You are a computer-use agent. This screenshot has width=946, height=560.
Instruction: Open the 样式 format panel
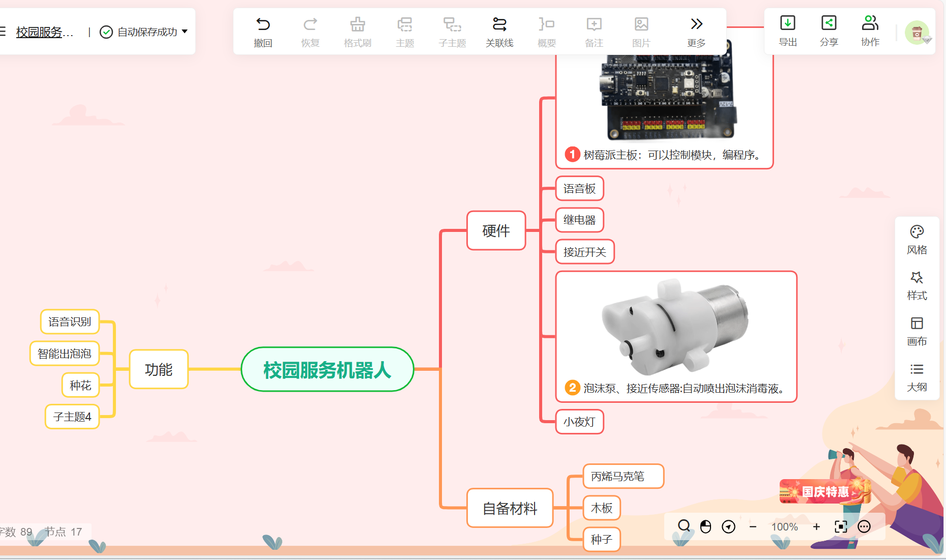pos(917,286)
